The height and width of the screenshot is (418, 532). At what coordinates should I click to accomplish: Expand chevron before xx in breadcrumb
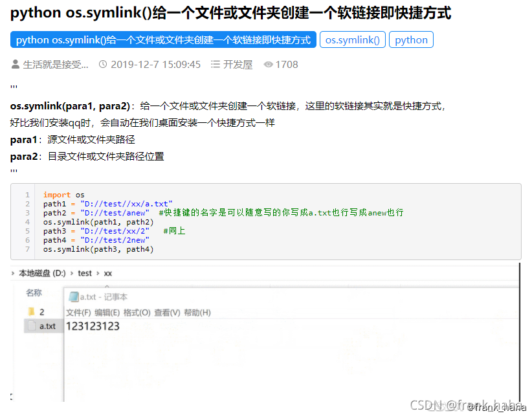(x=98, y=273)
